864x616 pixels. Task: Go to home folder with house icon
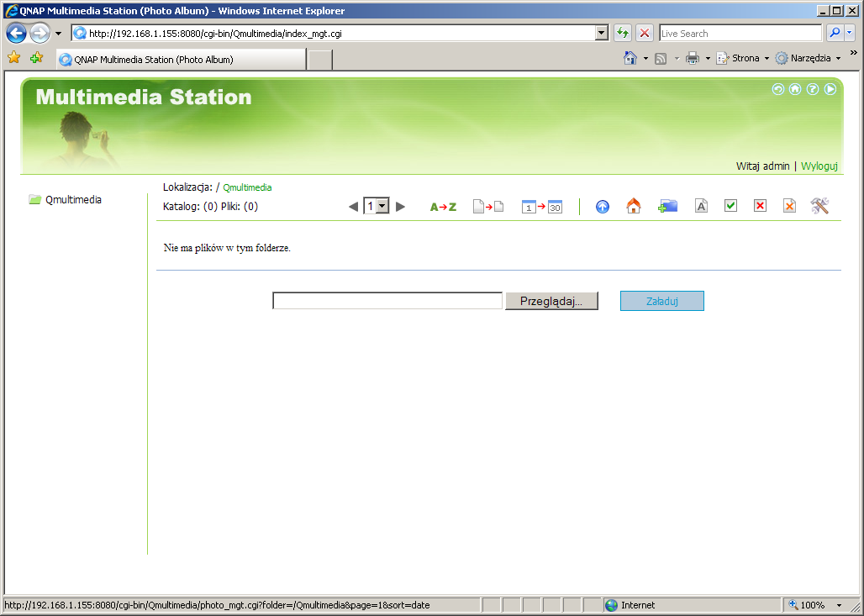click(x=634, y=206)
